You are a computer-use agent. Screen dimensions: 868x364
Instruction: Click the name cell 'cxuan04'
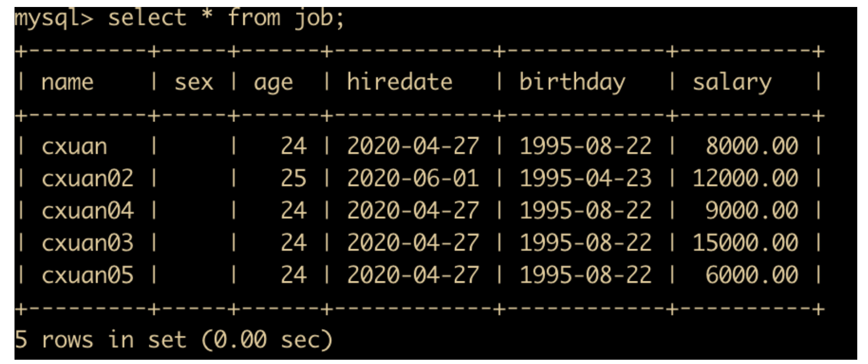click(x=87, y=210)
